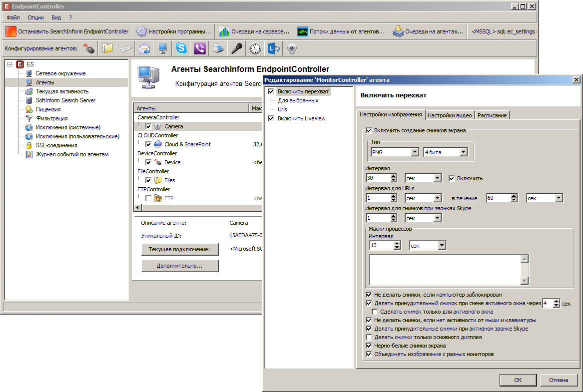Switch to 'Настройки видео' tab
Screen dimensions: 583x392
pos(450,115)
